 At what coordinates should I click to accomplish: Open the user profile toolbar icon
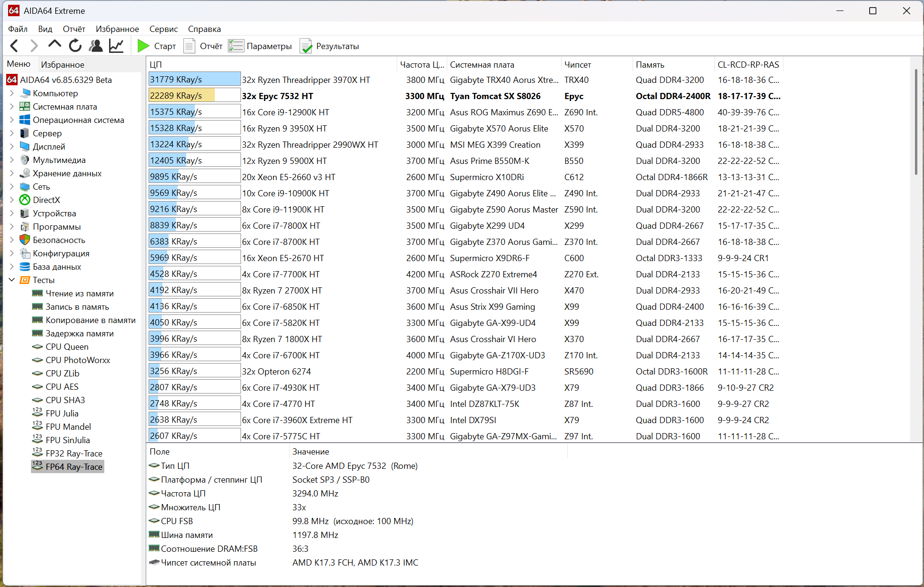[x=96, y=46]
